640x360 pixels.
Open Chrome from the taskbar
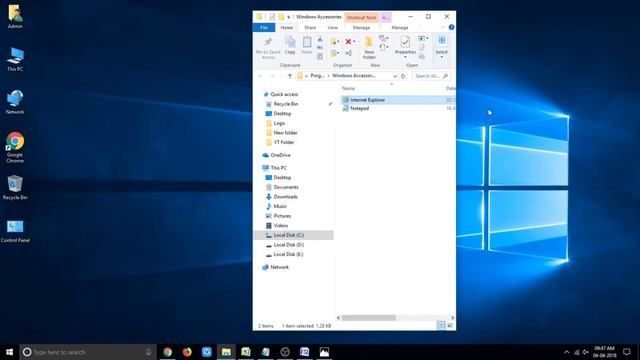coord(167,352)
